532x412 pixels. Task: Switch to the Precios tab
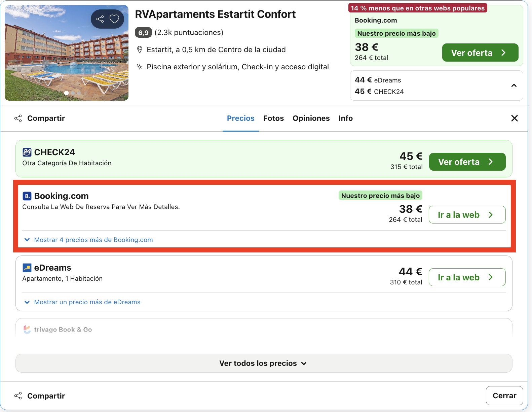240,118
